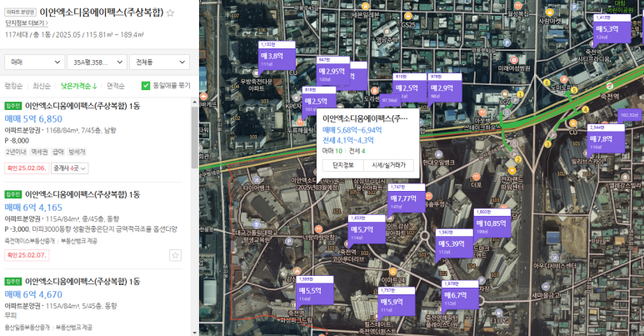Select the 매 7.8억 map marker
Viewport: 644px width, 336px height.
pos(606,139)
